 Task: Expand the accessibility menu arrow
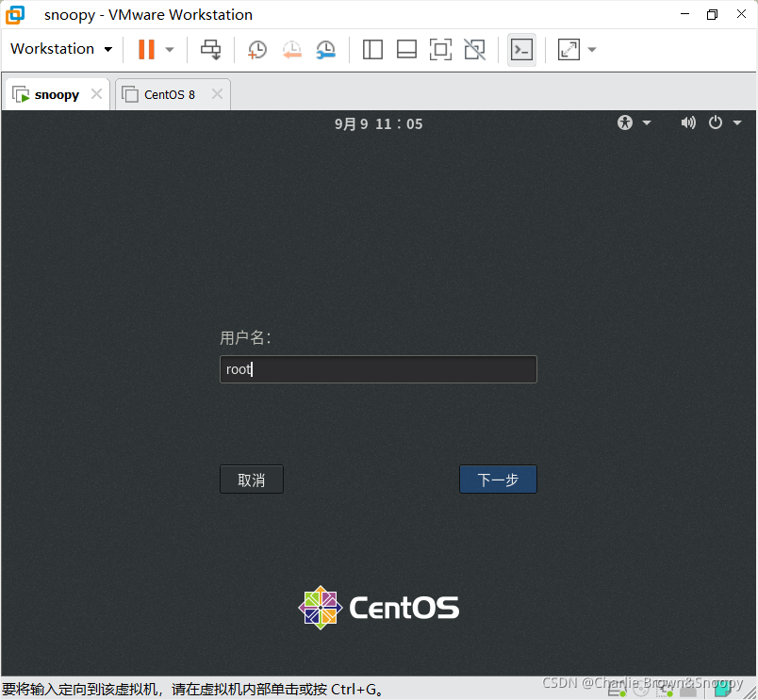coord(647,122)
